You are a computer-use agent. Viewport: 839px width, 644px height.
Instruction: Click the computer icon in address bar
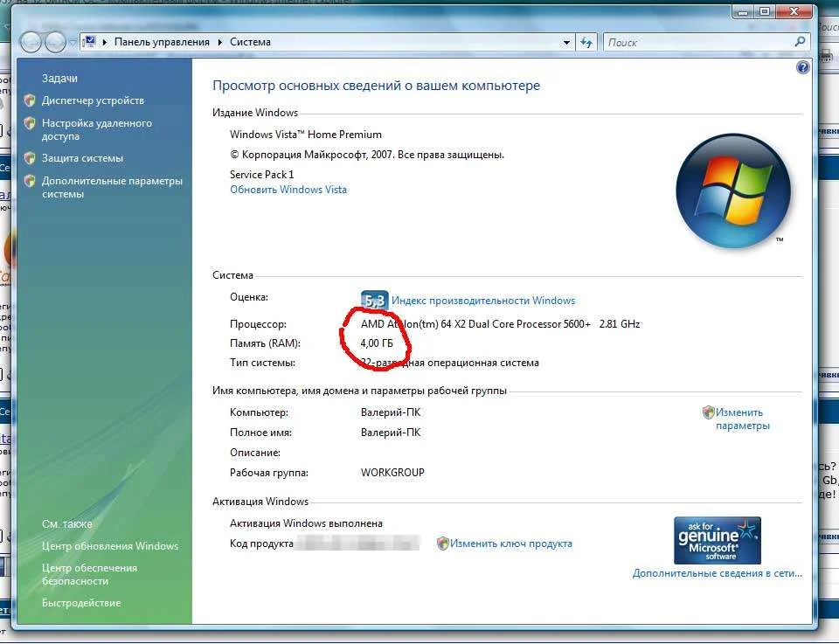[89, 41]
